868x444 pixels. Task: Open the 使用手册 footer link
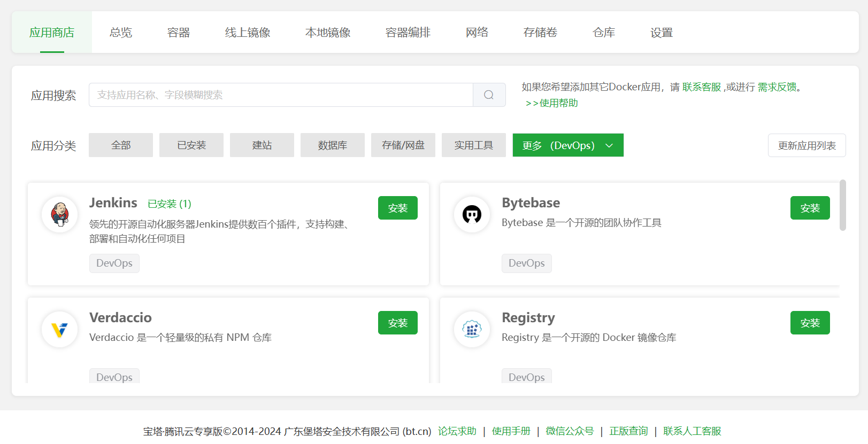pos(511,431)
